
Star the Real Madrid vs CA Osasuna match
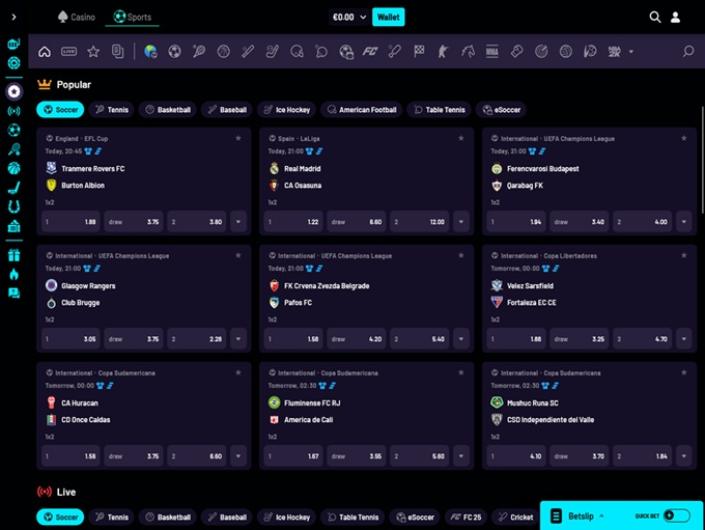point(461,138)
